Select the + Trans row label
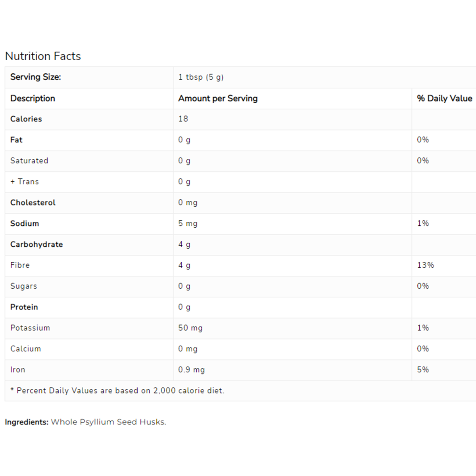This screenshot has height=476, width=476. pyautogui.click(x=25, y=182)
